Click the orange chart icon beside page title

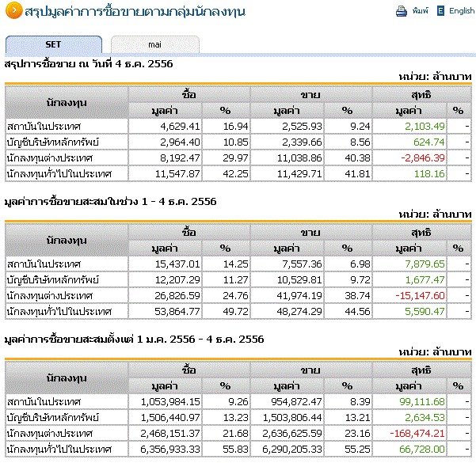pyautogui.click(x=13, y=12)
